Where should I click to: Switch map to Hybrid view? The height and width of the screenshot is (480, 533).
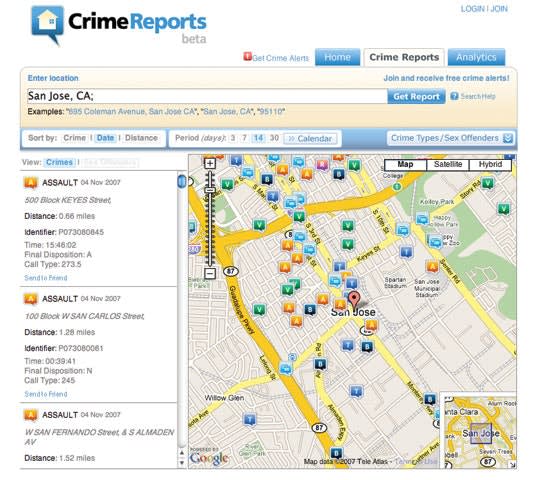pyautogui.click(x=490, y=165)
